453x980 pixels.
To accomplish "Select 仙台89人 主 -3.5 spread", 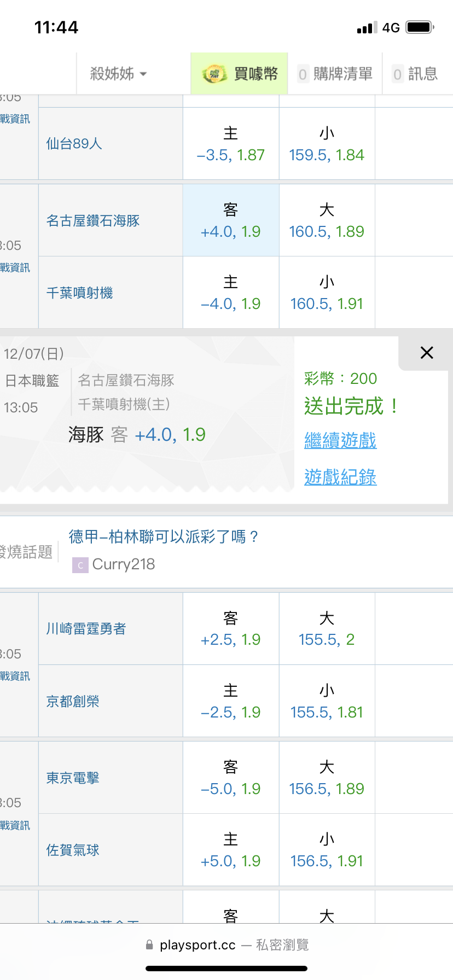I will coord(231,144).
